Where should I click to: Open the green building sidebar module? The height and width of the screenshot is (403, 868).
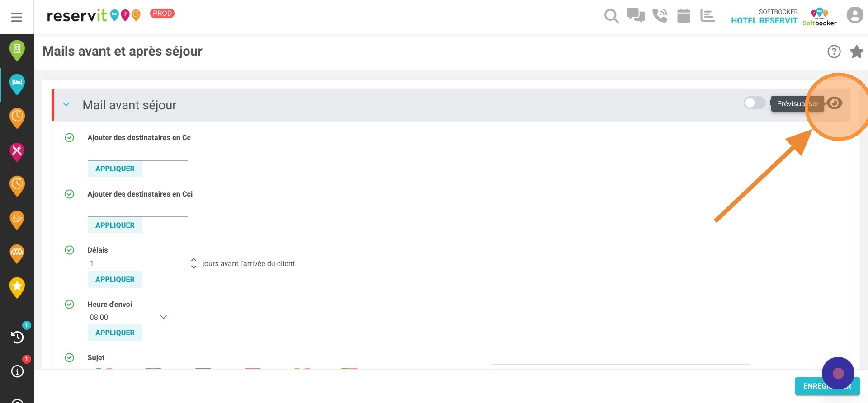[x=17, y=50]
